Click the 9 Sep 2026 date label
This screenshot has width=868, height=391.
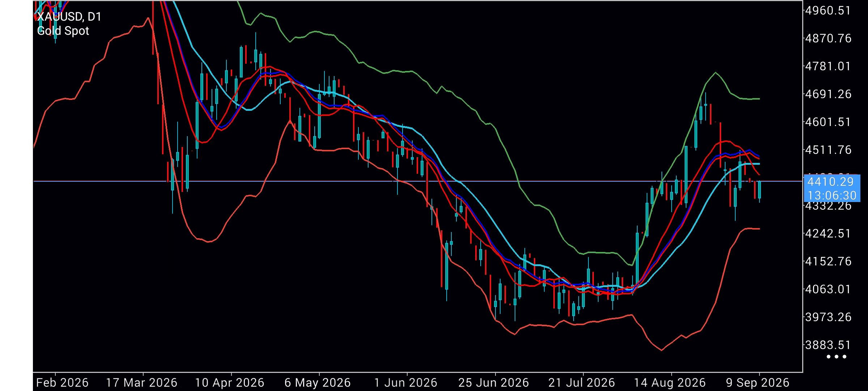coord(758,383)
